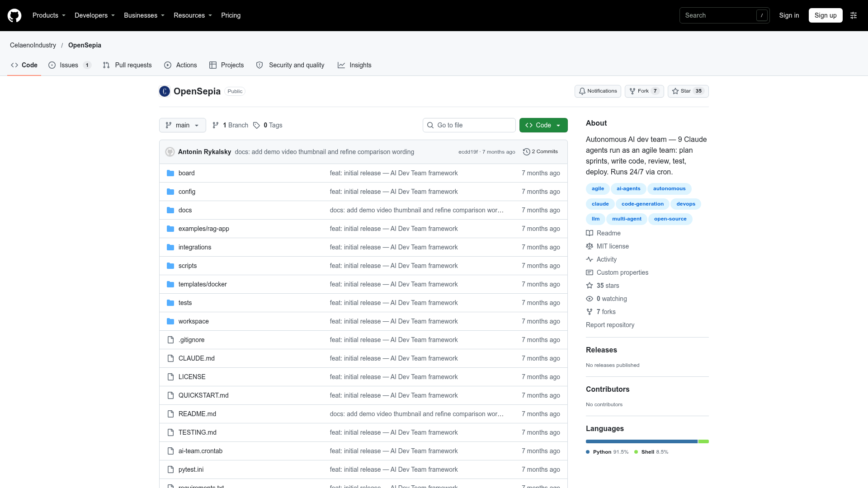Click the top Search box

click(x=725, y=15)
